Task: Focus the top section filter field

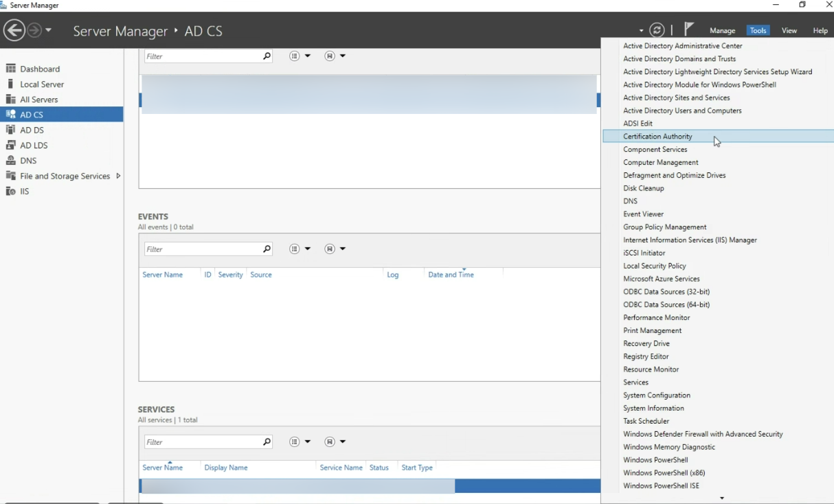Action: pyautogui.click(x=202, y=56)
